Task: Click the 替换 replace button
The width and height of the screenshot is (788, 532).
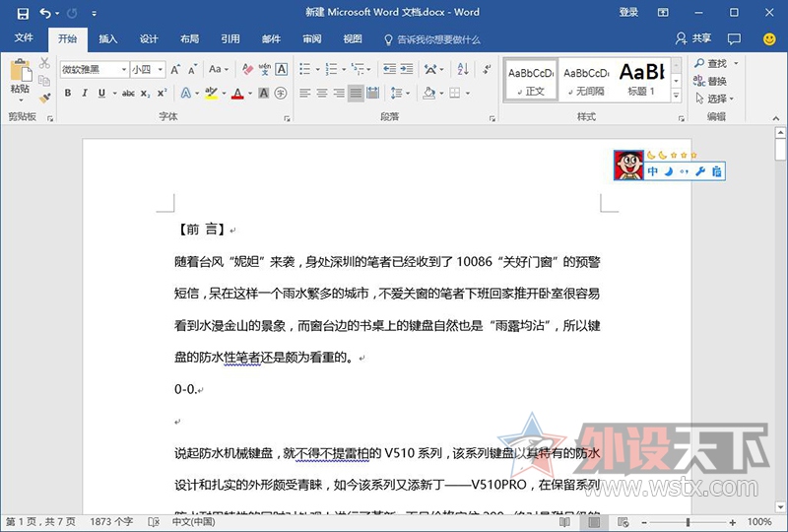Action: click(709, 81)
